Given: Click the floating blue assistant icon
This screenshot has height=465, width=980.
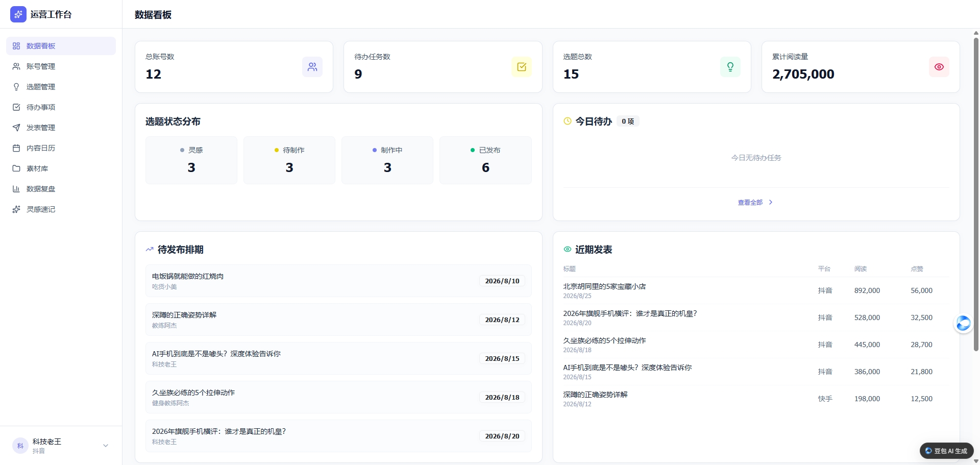Looking at the screenshot, I should [963, 323].
